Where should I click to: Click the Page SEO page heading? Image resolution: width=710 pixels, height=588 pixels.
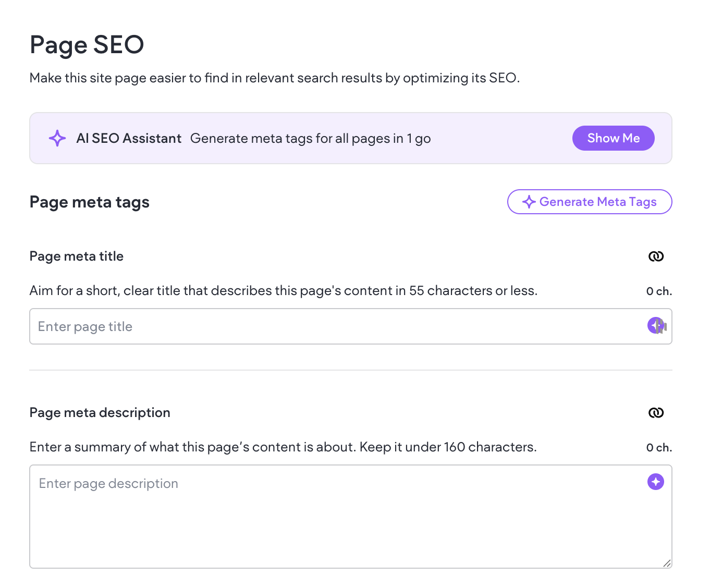87,45
